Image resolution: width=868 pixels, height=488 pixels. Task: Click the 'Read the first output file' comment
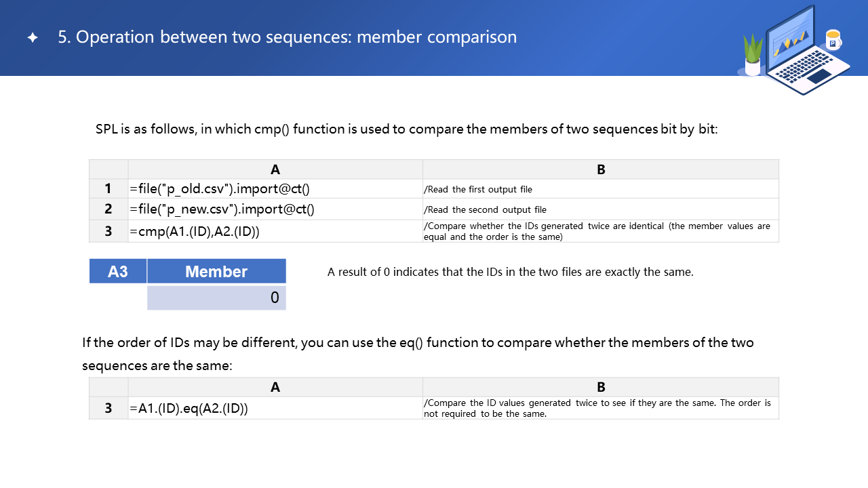pyautogui.click(x=479, y=190)
